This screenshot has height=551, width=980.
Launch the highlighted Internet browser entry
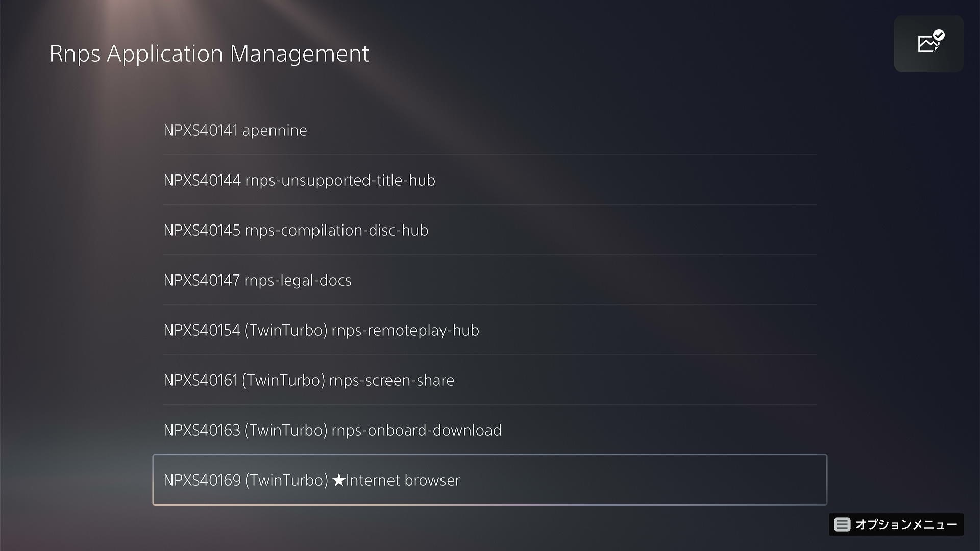(490, 480)
